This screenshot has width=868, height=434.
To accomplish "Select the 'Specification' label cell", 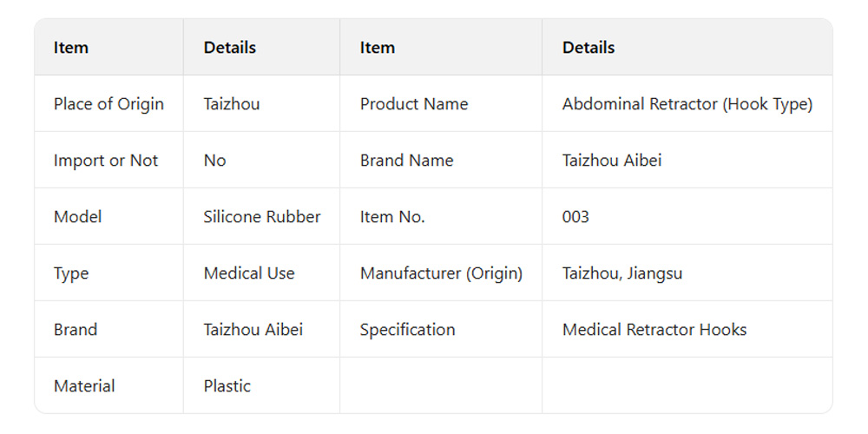I will coord(407,330).
